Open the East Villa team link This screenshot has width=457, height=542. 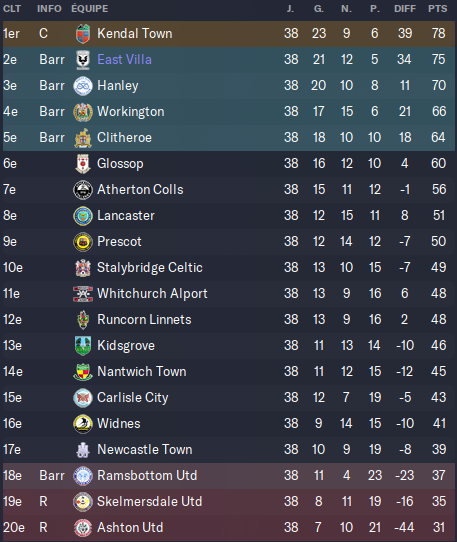point(124,59)
